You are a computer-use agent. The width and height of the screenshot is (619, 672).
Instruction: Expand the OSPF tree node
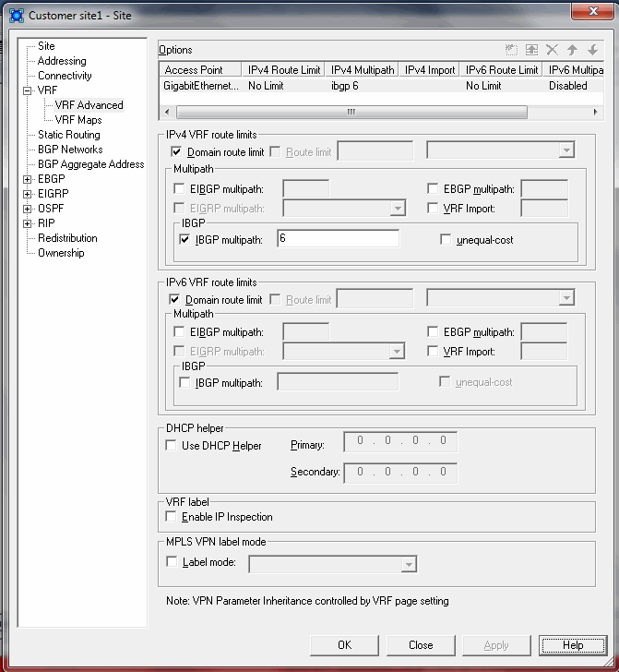coord(27,209)
